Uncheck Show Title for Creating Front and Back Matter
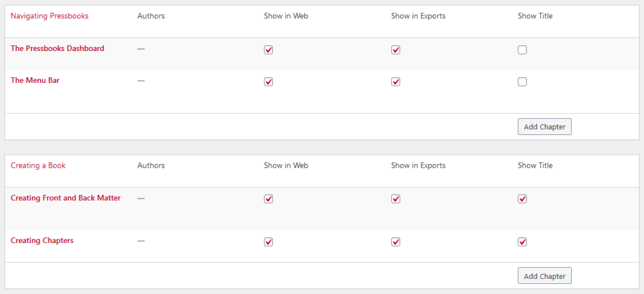Image resolution: width=644 pixels, height=294 pixels. (x=522, y=199)
